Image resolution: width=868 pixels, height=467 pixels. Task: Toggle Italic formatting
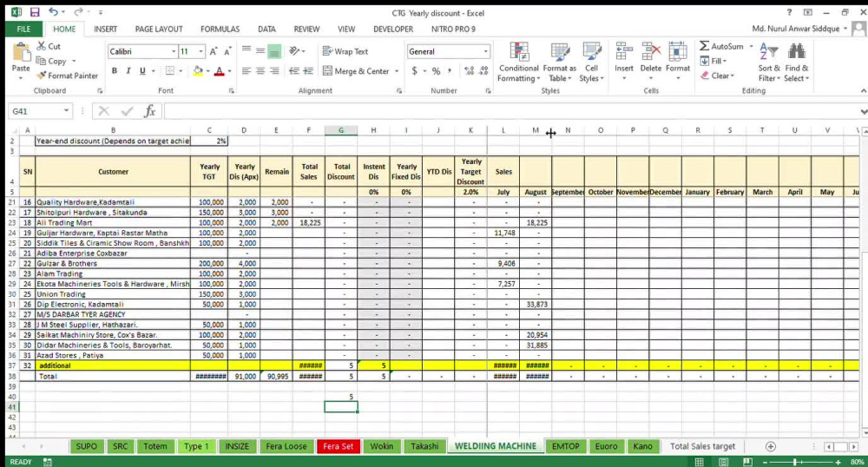click(x=128, y=71)
